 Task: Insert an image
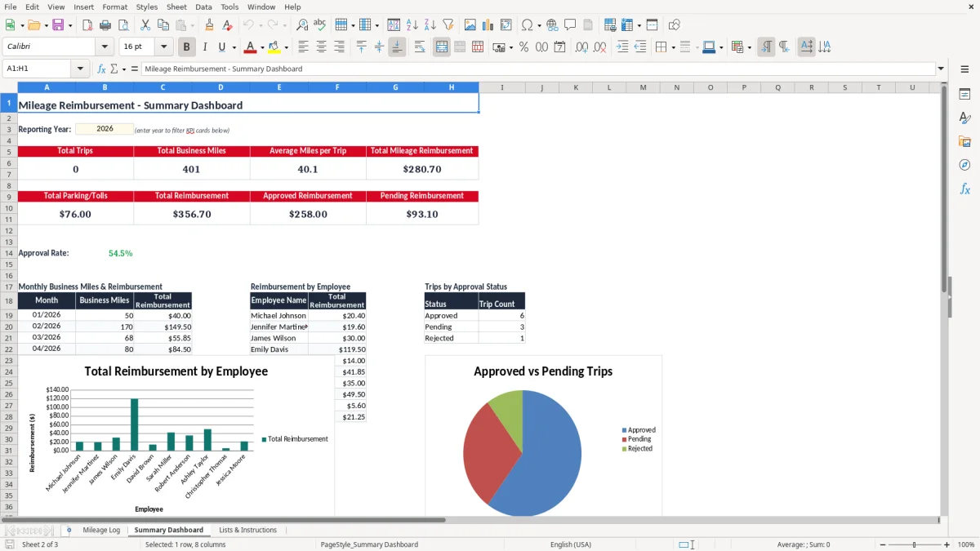(x=470, y=25)
